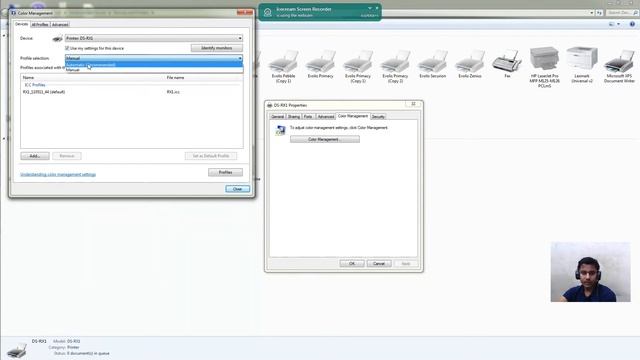The width and height of the screenshot is (640, 360).
Task: Select the Microsoft XPS Document Writer icon
Action: coord(619,67)
